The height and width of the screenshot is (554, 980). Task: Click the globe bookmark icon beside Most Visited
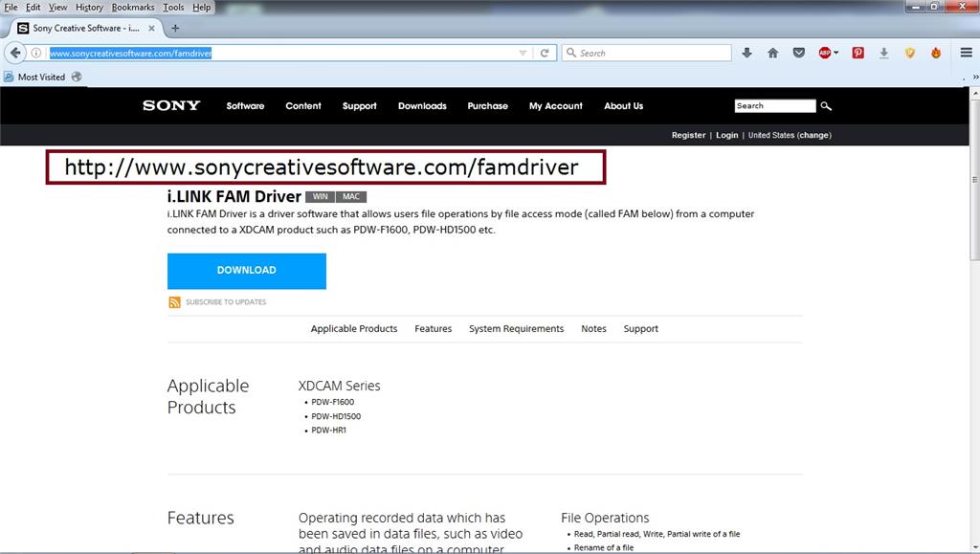[77, 77]
